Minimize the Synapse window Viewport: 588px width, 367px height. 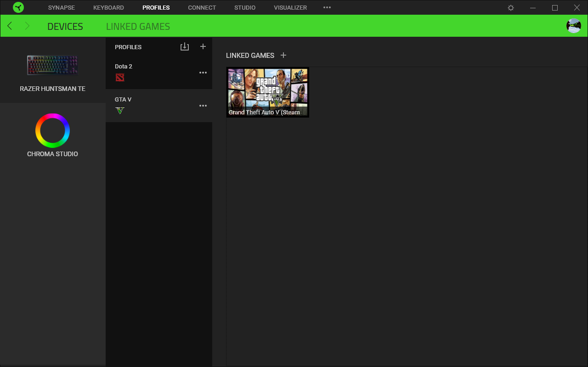533,8
